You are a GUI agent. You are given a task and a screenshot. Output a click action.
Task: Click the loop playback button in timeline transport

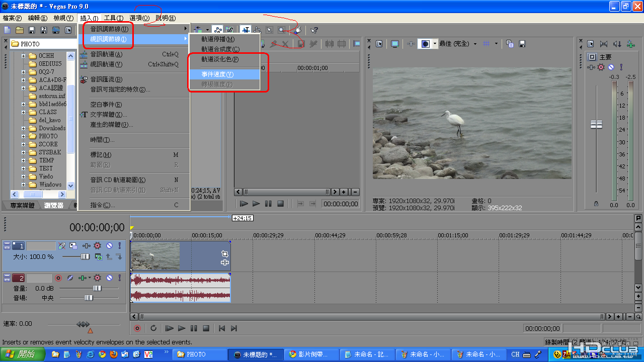(153, 328)
